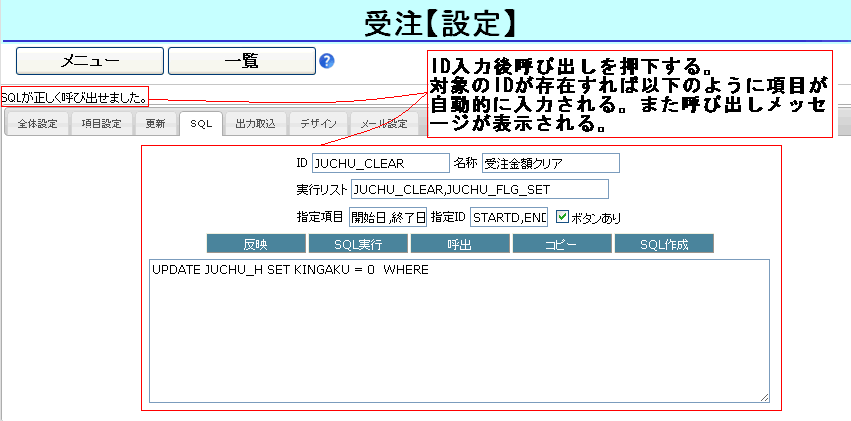Image resolution: width=851 pixels, height=421 pixels.
Task: Open the 項目設定 tab
Action: pyautogui.click(x=101, y=124)
